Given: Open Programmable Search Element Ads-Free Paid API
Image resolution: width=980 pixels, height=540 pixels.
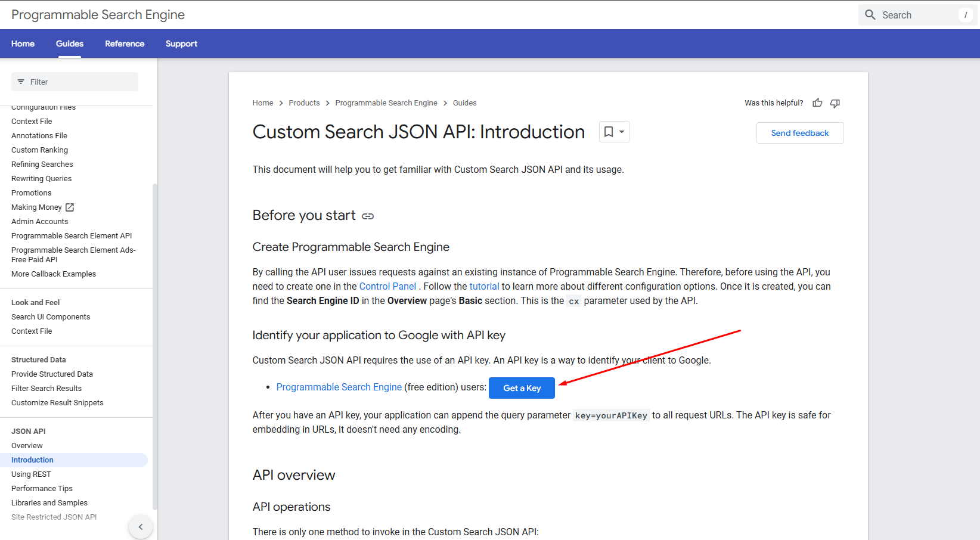Looking at the screenshot, I should coord(73,255).
